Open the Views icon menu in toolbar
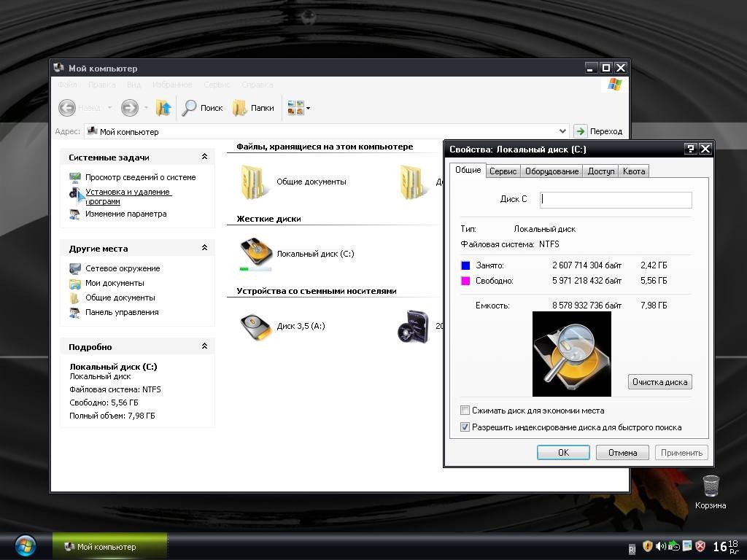The width and height of the screenshot is (747, 560). (x=298, y=108)
